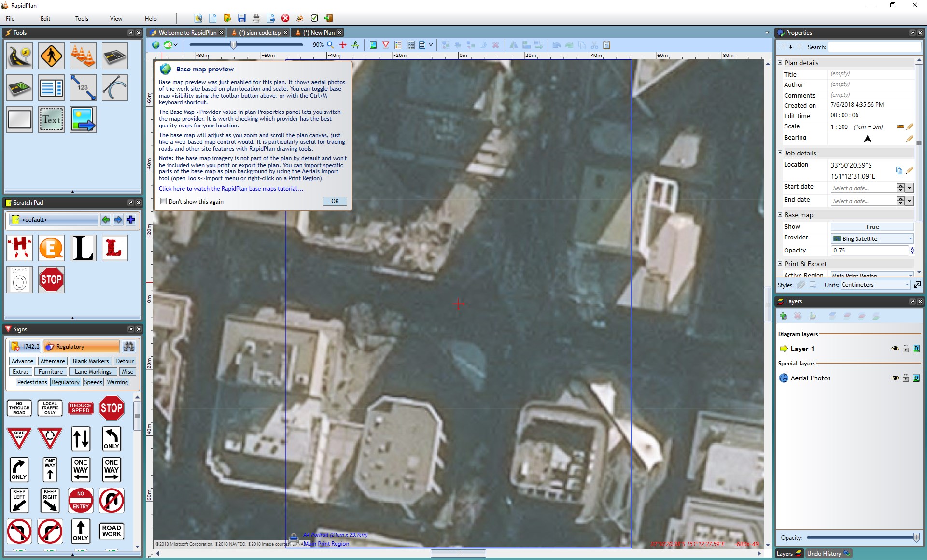
Task: Choose the Road Work sign
Action: point(112,531)
